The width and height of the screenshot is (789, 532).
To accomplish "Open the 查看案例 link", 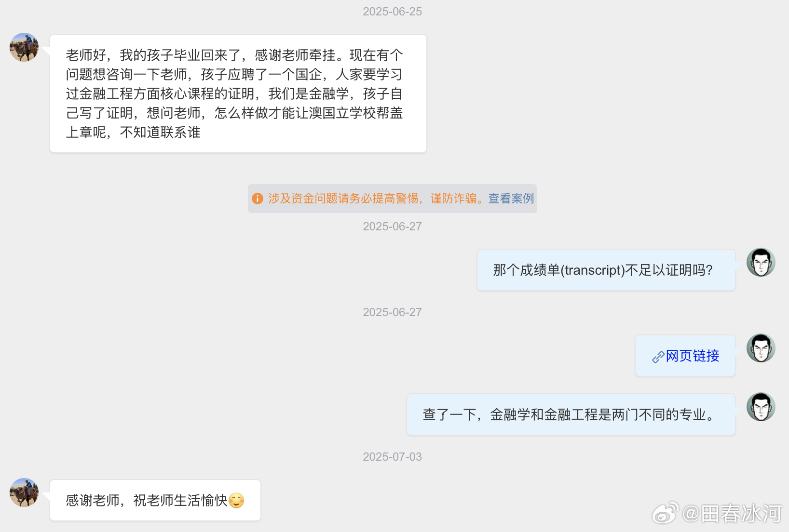I will point(511,199).
